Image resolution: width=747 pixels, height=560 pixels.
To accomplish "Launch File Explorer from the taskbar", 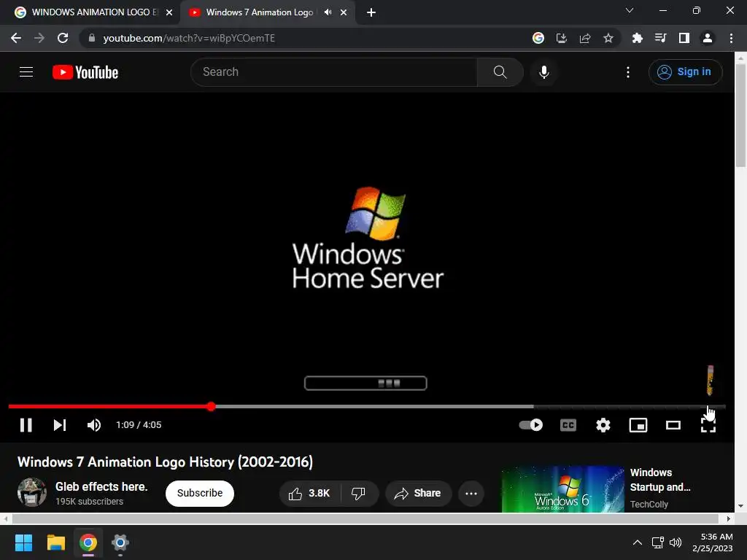I will (55, 542).
